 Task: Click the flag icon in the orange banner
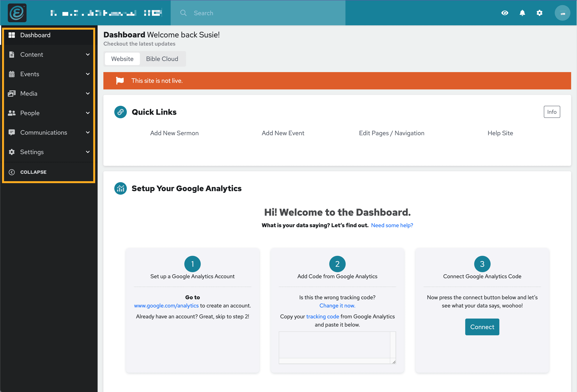(120, 81)
